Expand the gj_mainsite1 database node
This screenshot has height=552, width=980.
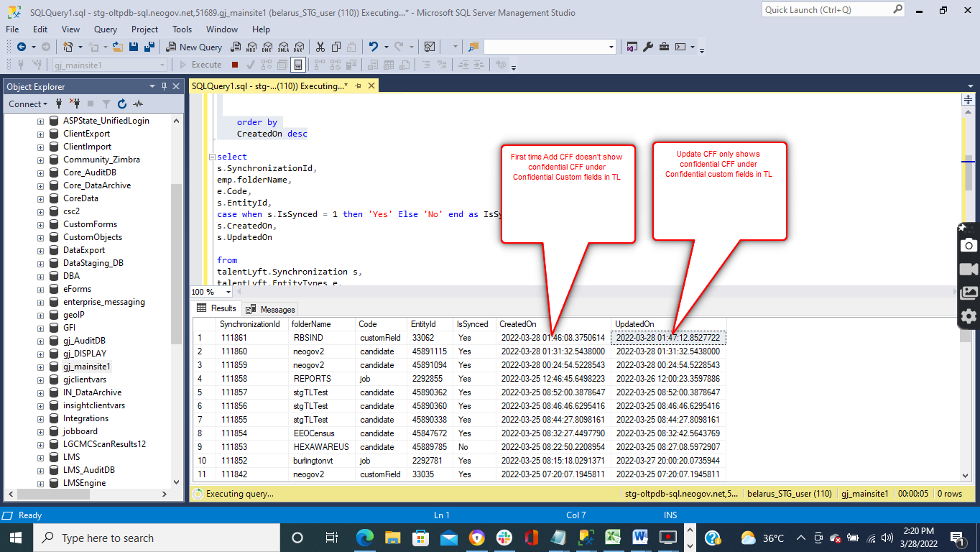(40, 367)
